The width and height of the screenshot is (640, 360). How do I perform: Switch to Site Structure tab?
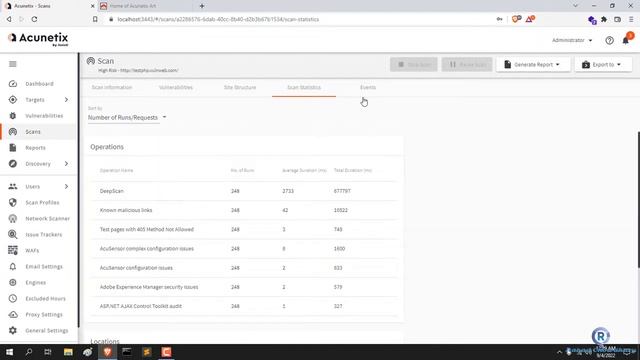[240, 87]
